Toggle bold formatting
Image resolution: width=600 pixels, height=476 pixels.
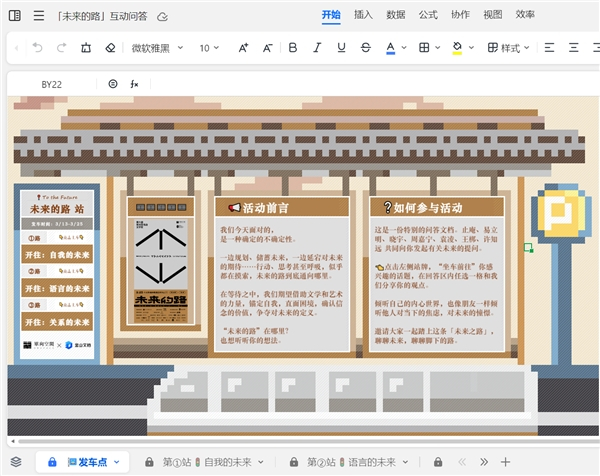coord(293,47)
